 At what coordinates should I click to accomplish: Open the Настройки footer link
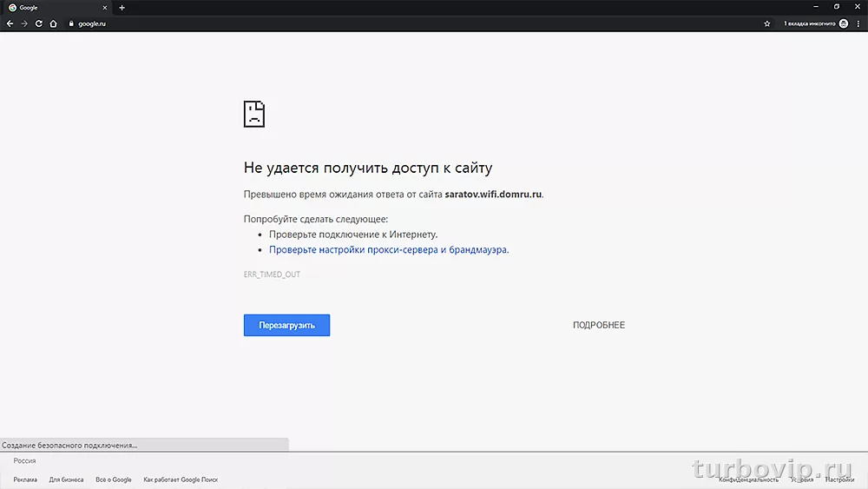839,479
